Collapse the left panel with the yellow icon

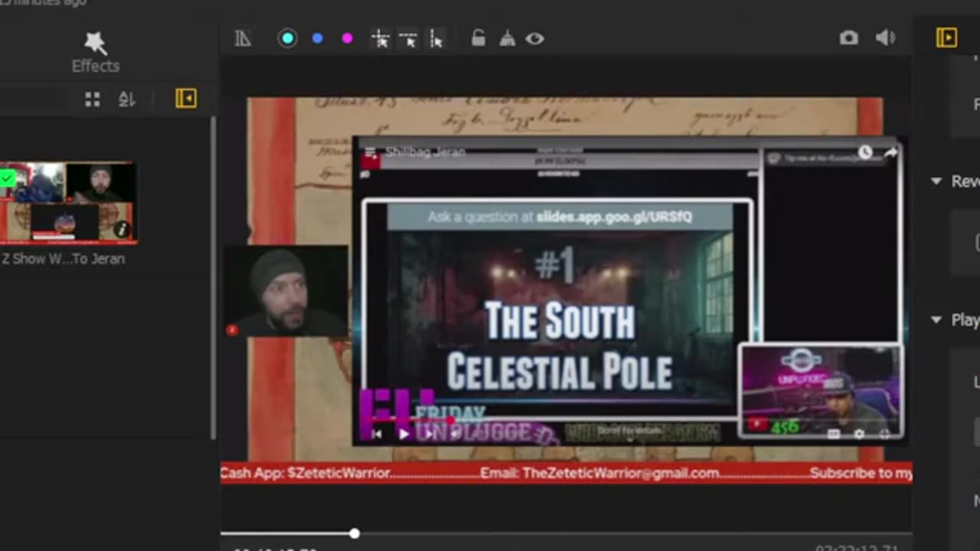pyautogui.click(x=185, y=98)
